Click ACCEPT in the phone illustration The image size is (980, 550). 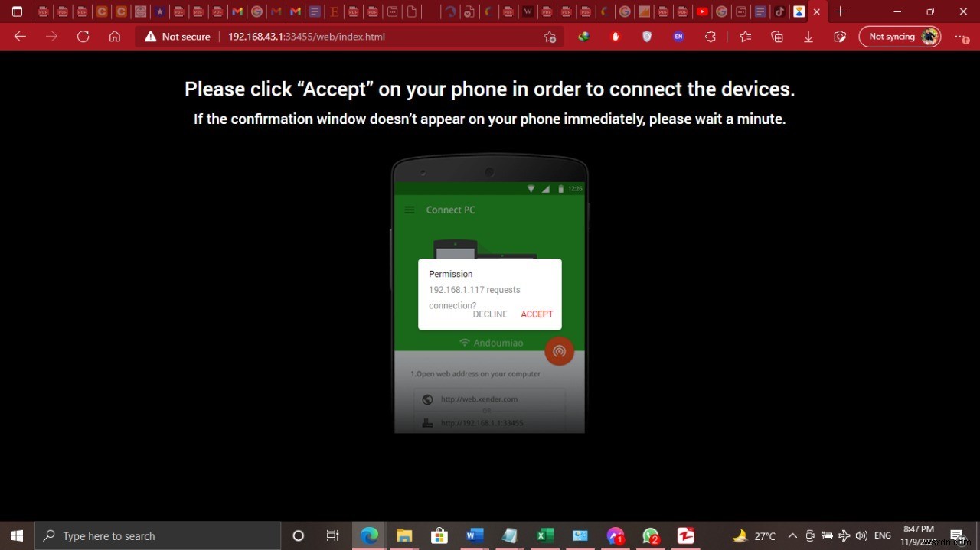coord(537,314)
